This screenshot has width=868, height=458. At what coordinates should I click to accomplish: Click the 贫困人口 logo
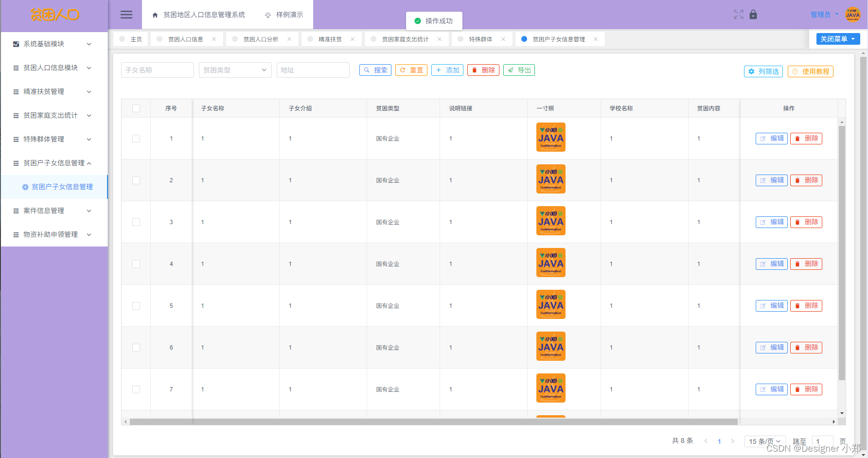click(x=54, y=15)
